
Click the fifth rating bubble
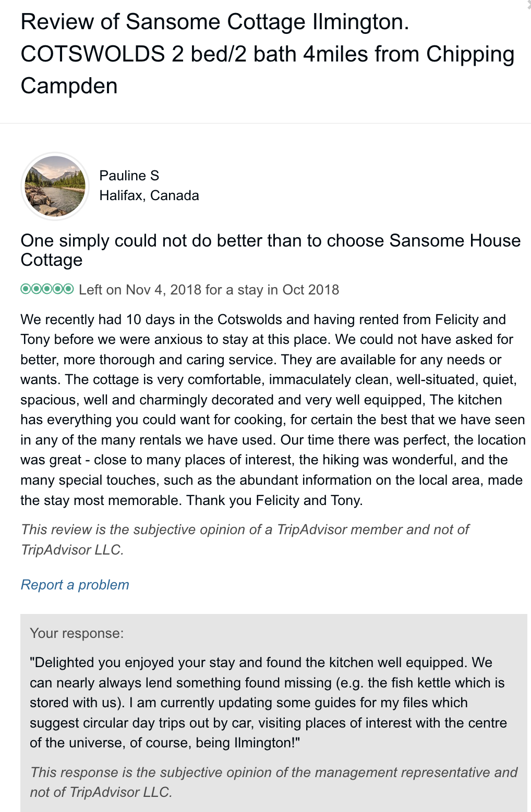[x=68, y=289]
